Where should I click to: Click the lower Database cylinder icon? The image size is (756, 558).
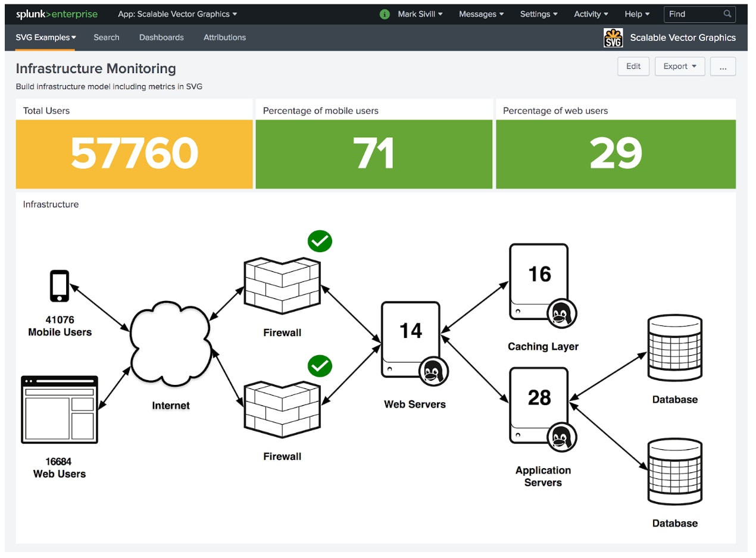[675, 472]
